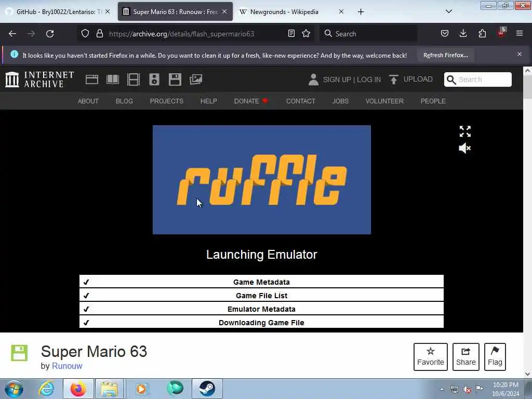Open the Windows Start menu
Screen dimensions: 532x399
tap(14, 389)
